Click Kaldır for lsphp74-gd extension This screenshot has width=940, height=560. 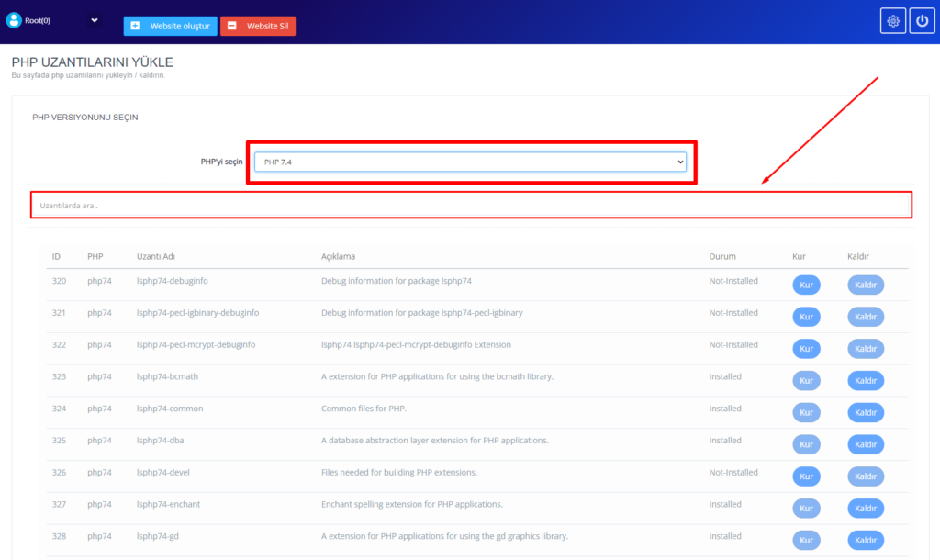tap(866, 540)
